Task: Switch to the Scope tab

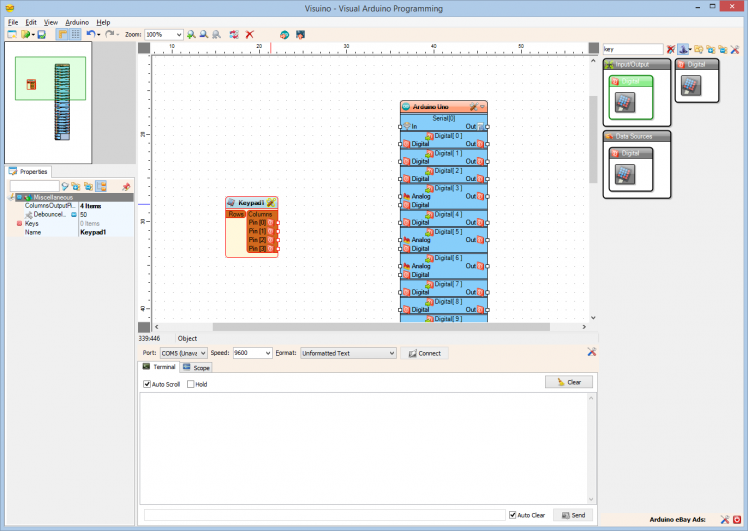Action: tap(196, 368)
